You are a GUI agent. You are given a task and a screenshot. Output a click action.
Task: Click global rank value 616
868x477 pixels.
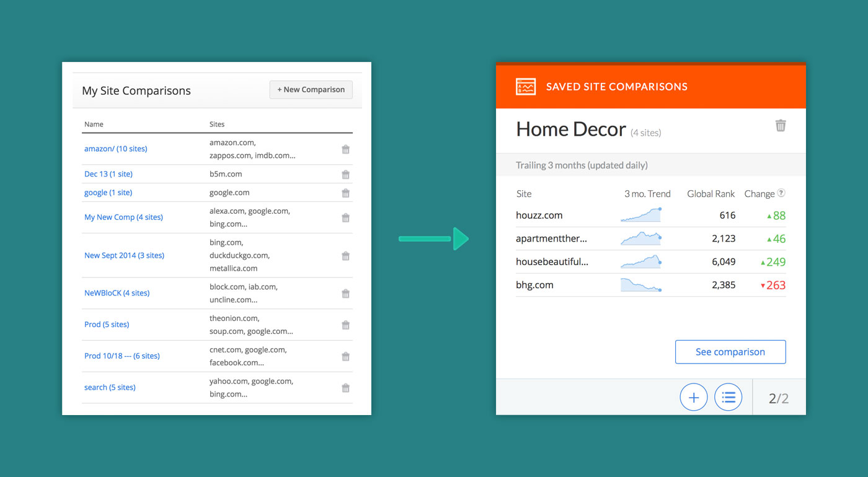click(x=728, y=216)
